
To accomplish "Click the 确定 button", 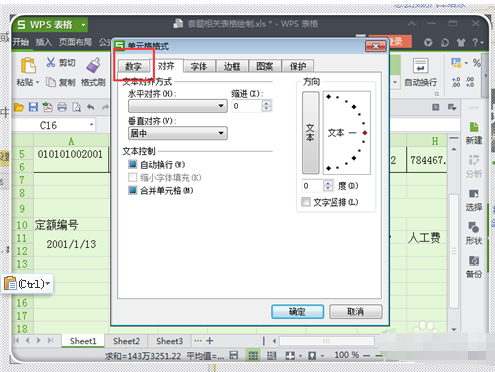I will tap(297, 312).
